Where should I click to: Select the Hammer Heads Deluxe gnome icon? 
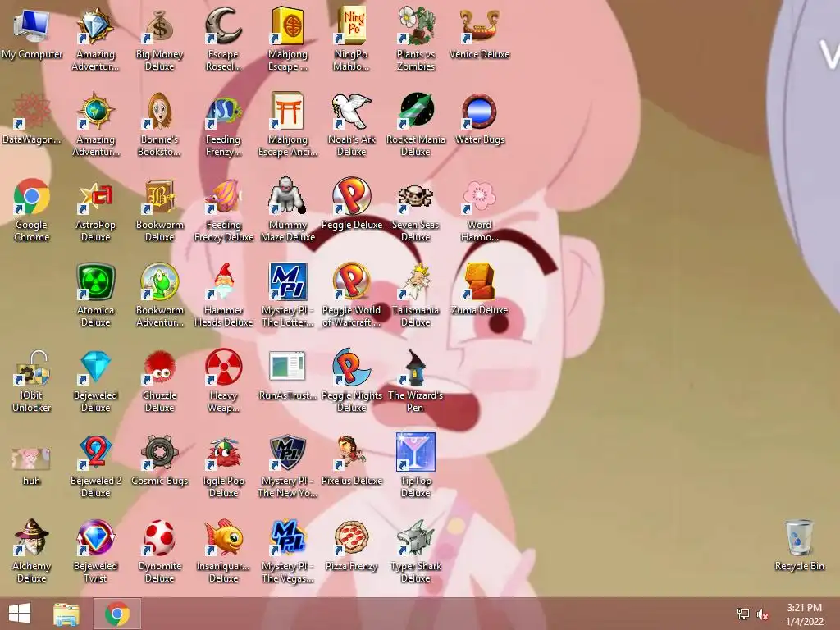tap(223, 281)
